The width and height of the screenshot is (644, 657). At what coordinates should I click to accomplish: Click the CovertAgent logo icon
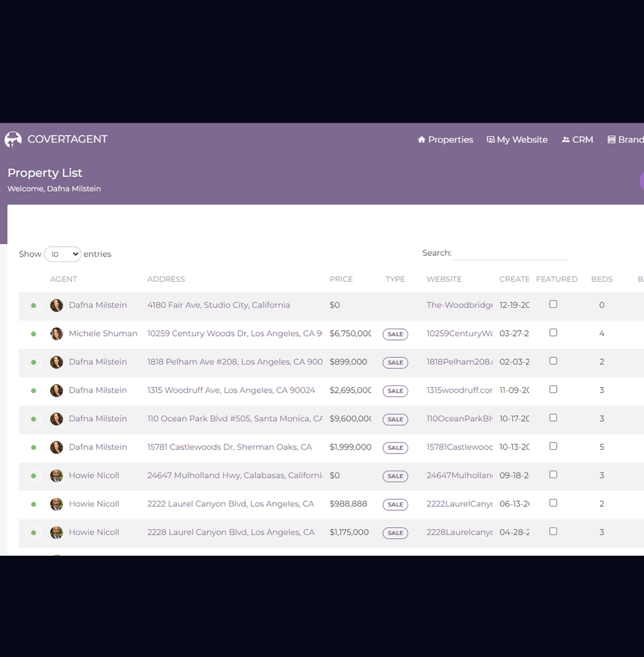pos(13,140)
